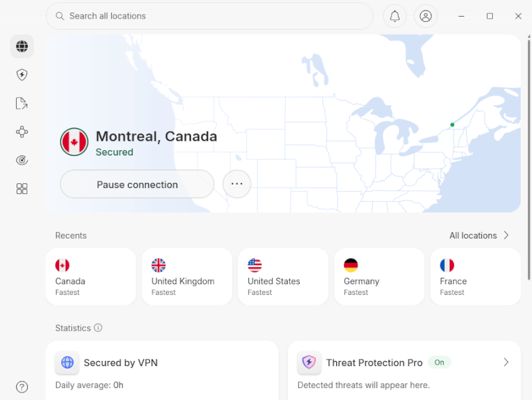The width and height of the screenshot is (532, 400).
Task: Click Detected threats will appear here text
Action: tap(363, 385)
